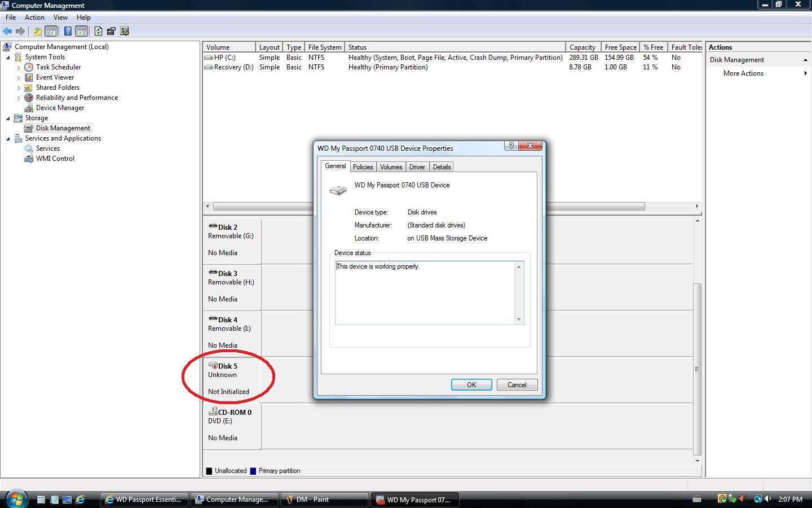Click the Rescan Disks toolbar icon
The height and width of the screenshot is (508, 812).
(x=111, y=31)
